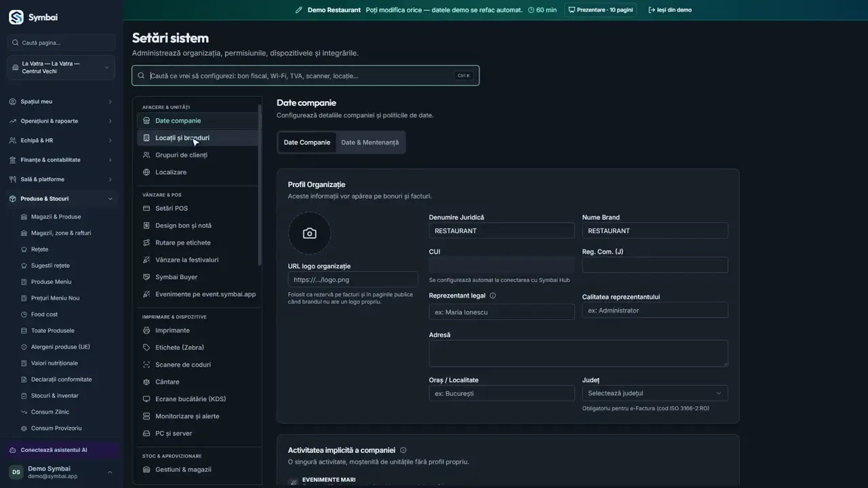The height and width of the screenshot is (488, 868).
Task: Open the La Vatra location selector
Action: coord(61,68)
